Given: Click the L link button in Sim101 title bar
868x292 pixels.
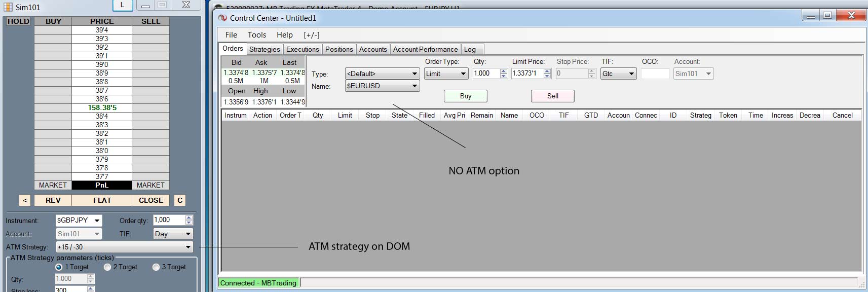Looking at the screenshot, I should coord(122,5).
